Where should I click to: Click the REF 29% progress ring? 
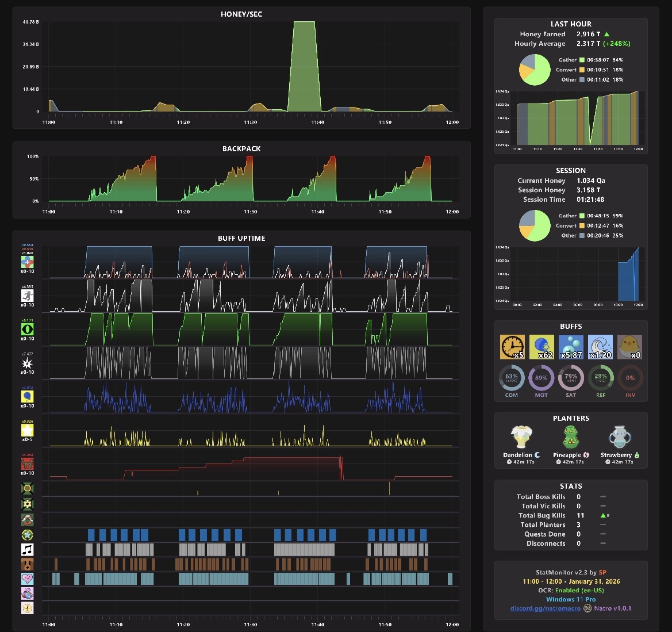coord(600,378)
